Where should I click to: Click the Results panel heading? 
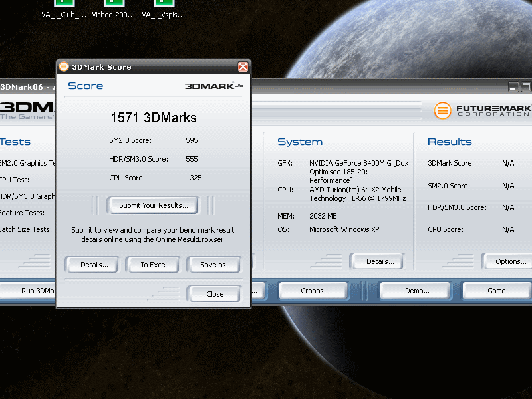pyautogui.click(x=450, y=142)
